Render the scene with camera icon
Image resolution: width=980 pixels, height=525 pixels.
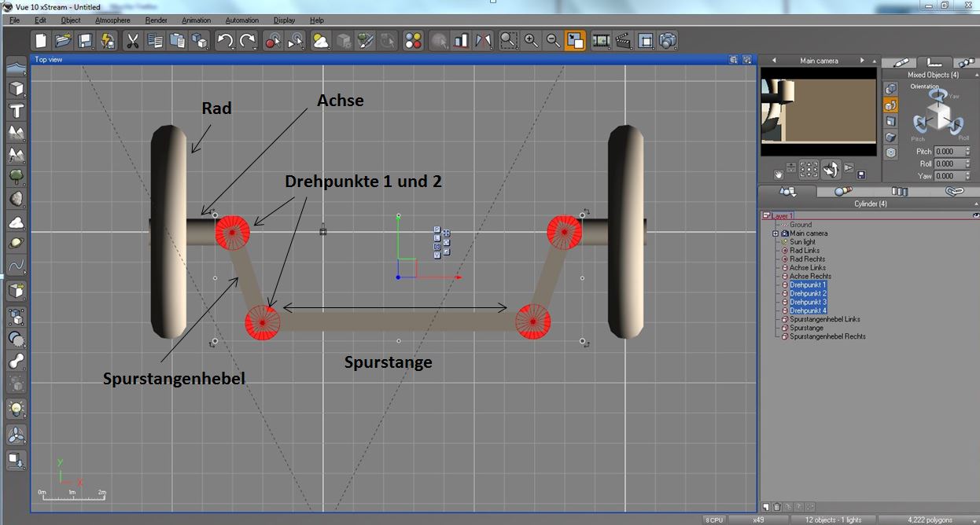668,41
